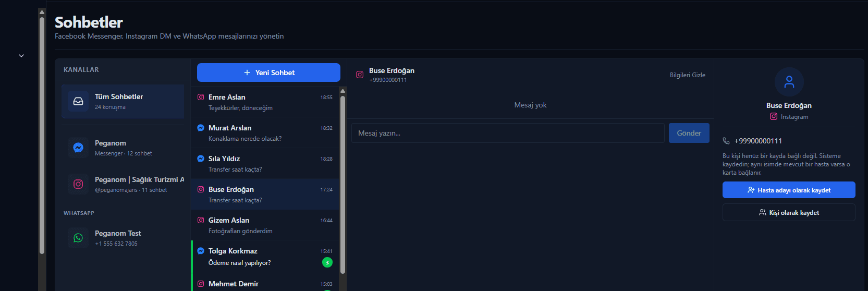
Task: Click the phone number +99900000111 in info panel
Action: tap(758, 141)
